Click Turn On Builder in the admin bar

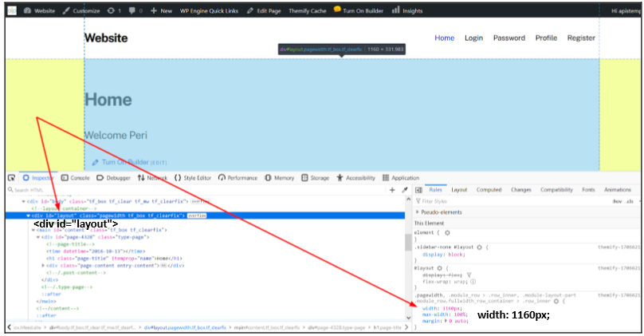coord(358,10)
